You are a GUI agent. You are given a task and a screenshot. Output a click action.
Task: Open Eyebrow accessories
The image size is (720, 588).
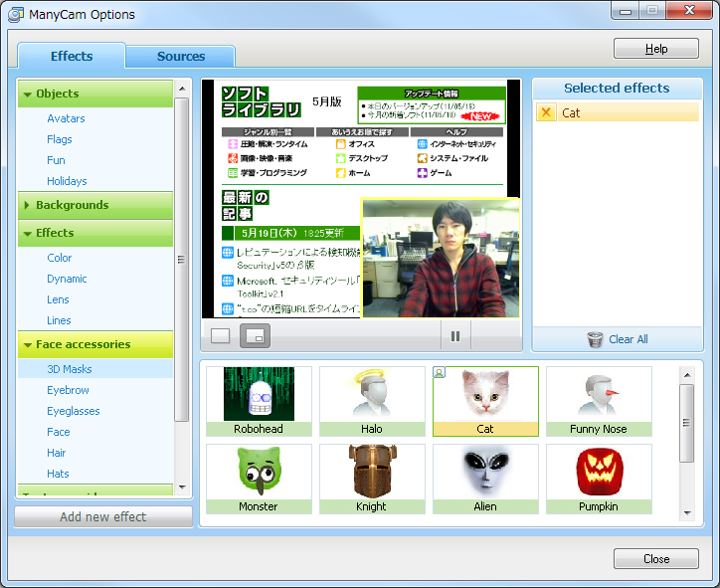pyautogui.click(x=68, y=390)
